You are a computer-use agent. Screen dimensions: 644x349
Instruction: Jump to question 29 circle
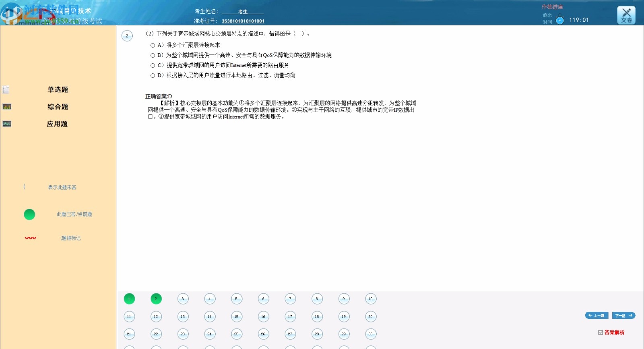344,334
